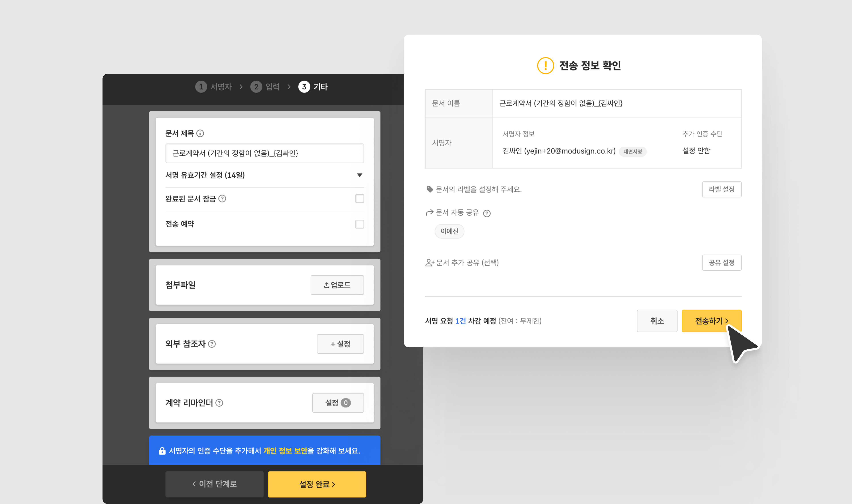Click help icon next to 외부 참조자

pyautogui.click(x=212, y=344)
